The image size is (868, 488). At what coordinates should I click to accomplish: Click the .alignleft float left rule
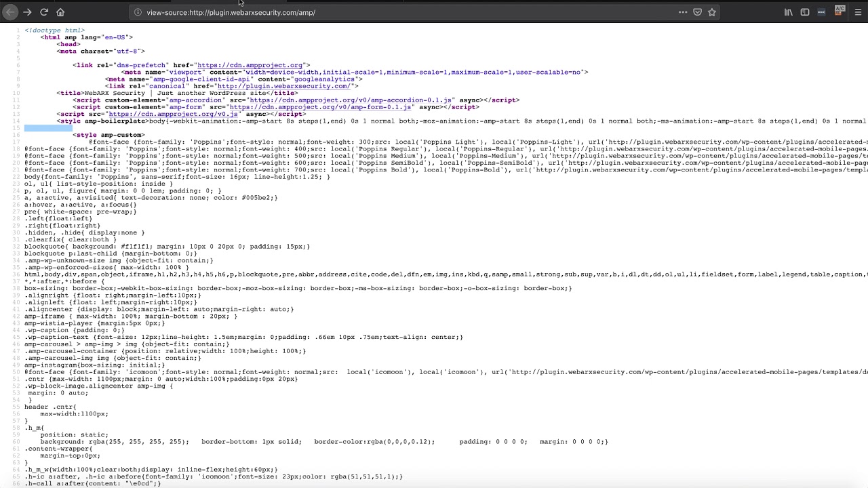pyautogui.click(x=111, y=302)
